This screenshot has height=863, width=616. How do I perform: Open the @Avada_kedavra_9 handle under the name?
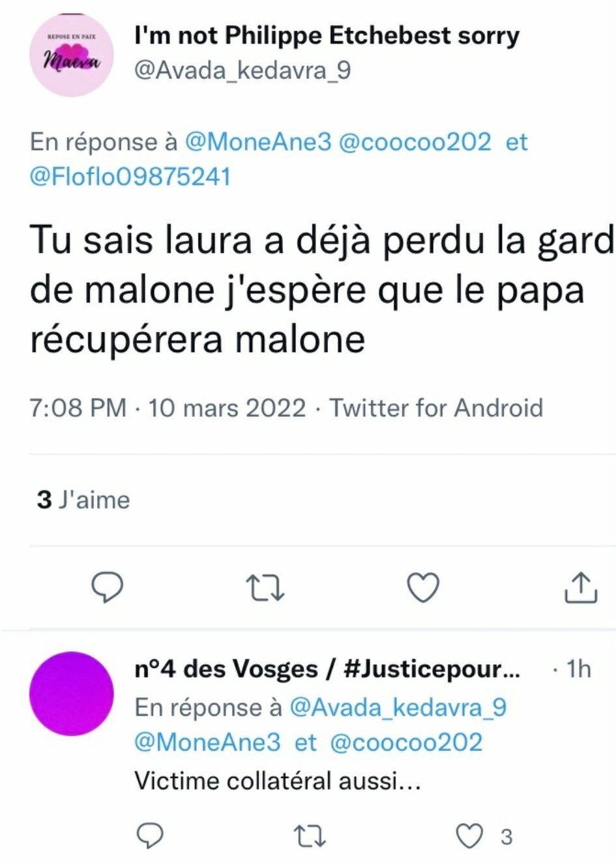(242, 70)
